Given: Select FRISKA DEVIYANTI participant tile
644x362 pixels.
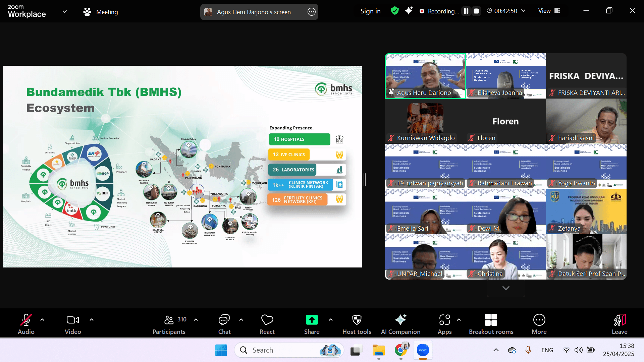Looking at the screenshot, I should pos(586,76).
